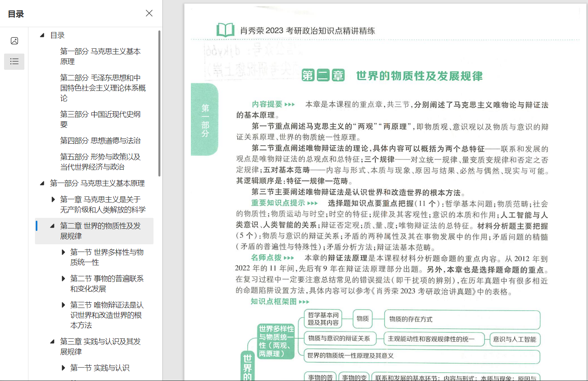Select the outline list view icon
The width and height of the screenshot is (588, 381).
point(14,62)
